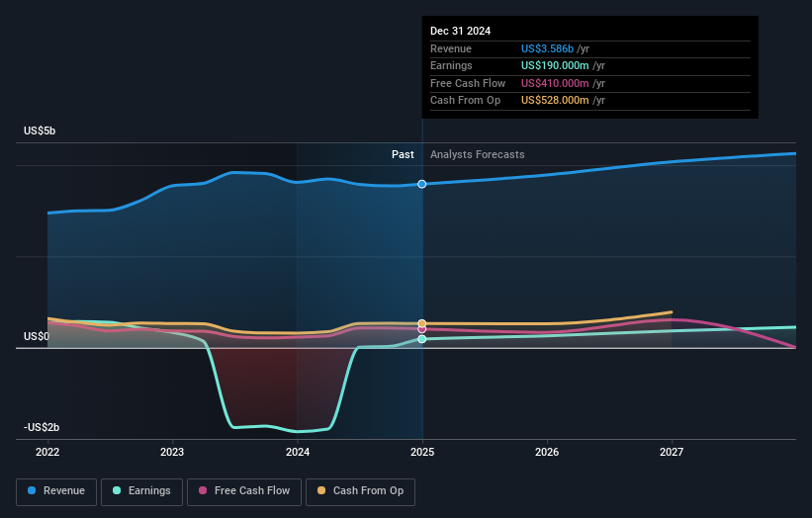Select the 2023 x-axis label
Viewport: 812px width, 518px height.
(172, 452)
